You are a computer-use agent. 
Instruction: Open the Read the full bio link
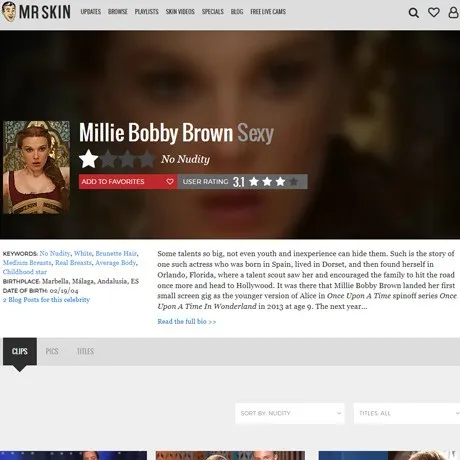[187, 322]
